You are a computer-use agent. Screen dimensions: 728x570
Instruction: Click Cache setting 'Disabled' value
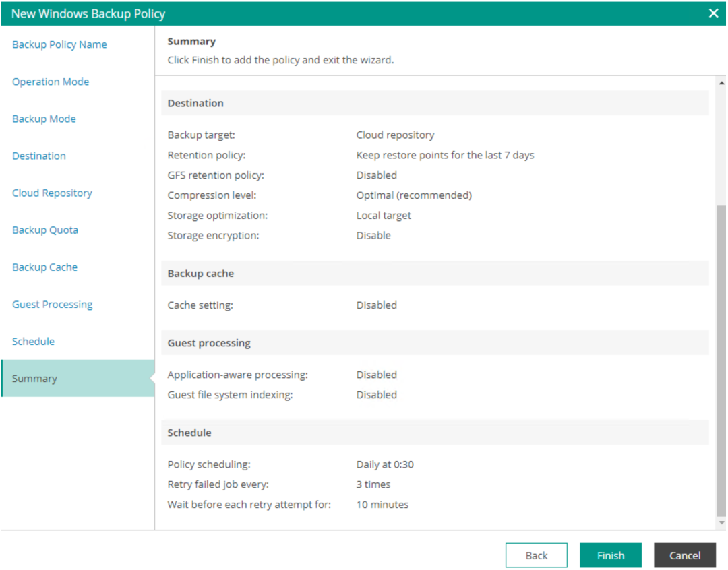coord(377,305)
